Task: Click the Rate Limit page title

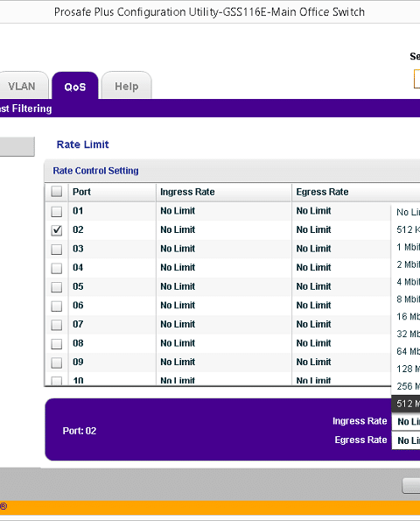Action: coord(82,144)
